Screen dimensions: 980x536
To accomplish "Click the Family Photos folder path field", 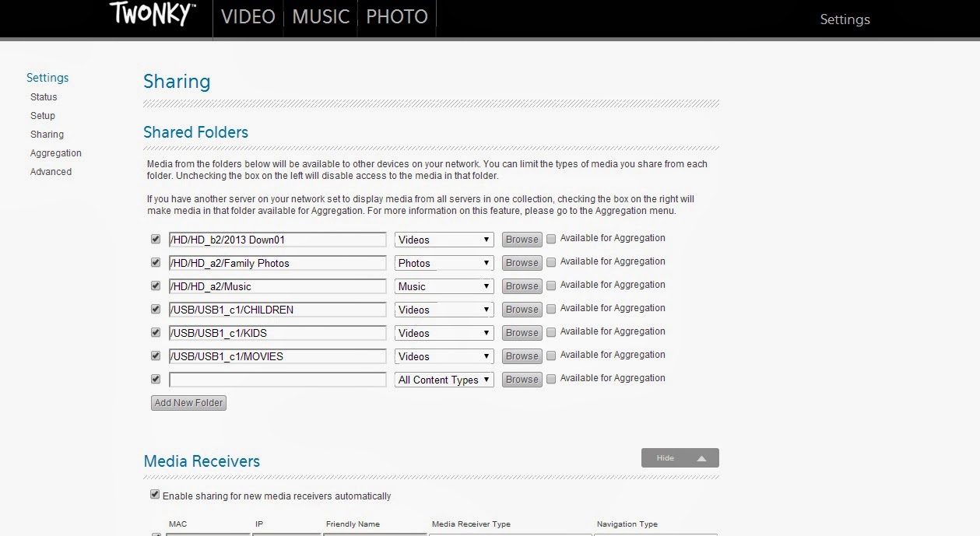I will (x=277, y=263).
